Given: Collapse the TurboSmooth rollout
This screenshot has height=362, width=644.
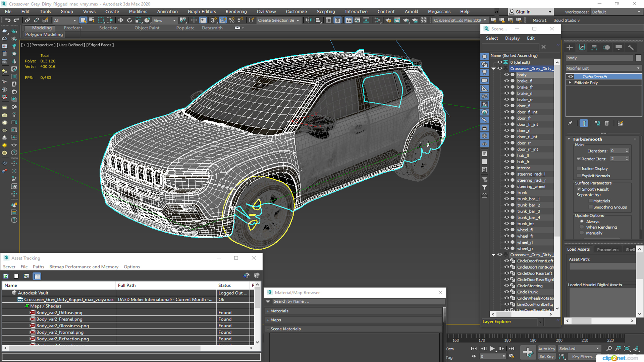Looking at the screenshot, I should pos(569,139).
